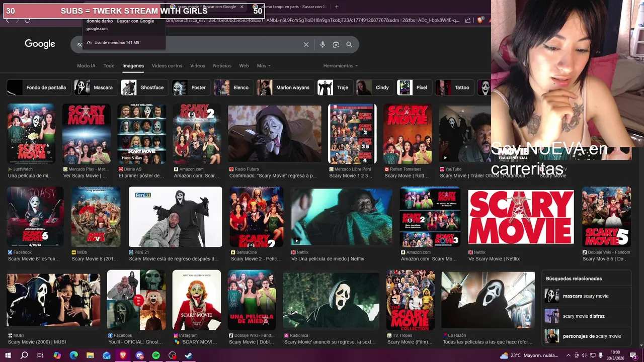
Task: Open Perú 21 Ghostface image
Action: tap(176, 217)
